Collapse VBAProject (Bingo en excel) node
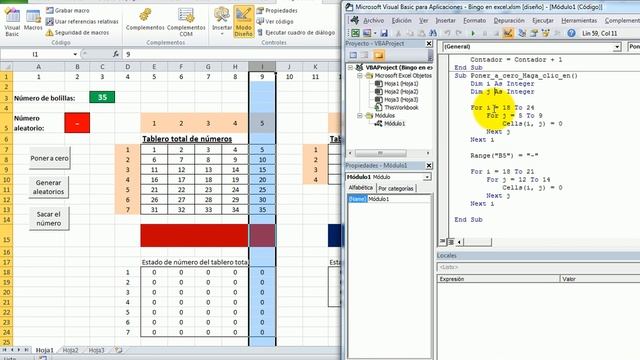The height and width of the screenshot is (360, 640). (x=350, y=68)
